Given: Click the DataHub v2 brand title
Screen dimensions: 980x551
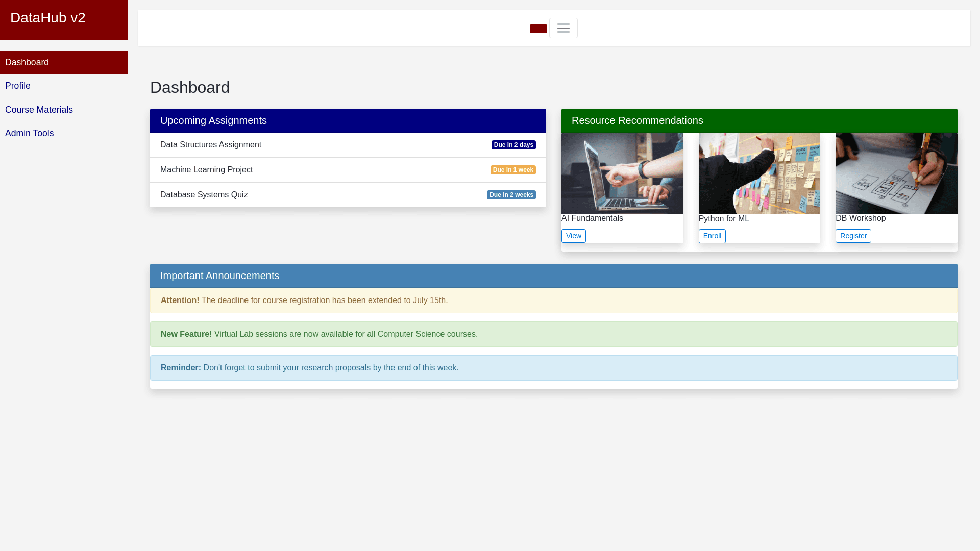Looking at the screenshot, I should pos(48,18).
